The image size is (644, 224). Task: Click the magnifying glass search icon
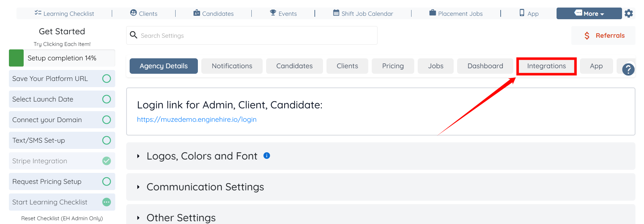(x=133, y=35)
